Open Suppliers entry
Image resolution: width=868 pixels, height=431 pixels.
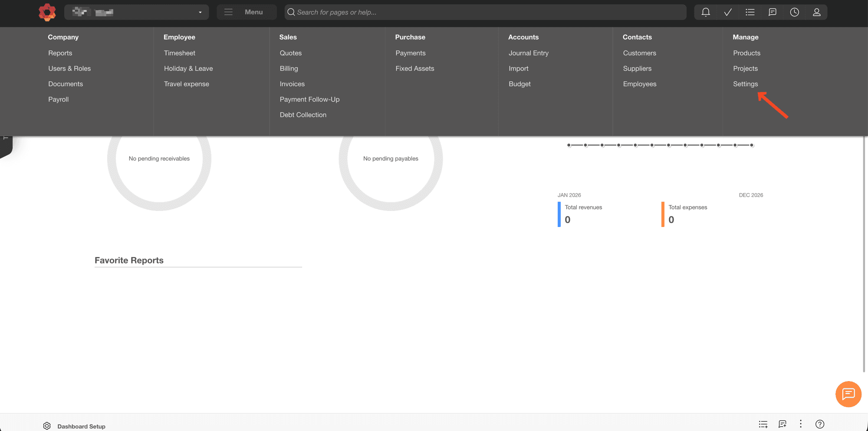pos(637,69)
